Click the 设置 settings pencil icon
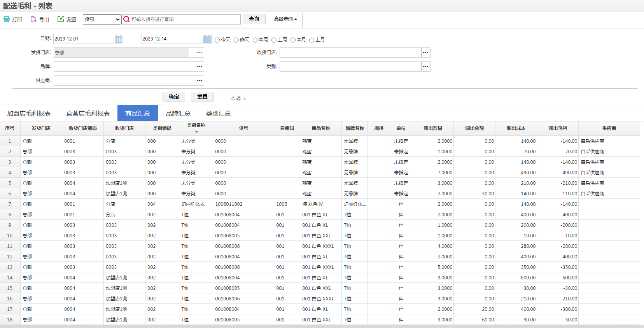Image resolution: width=644 pixels, height=328 pixels. 61,19
